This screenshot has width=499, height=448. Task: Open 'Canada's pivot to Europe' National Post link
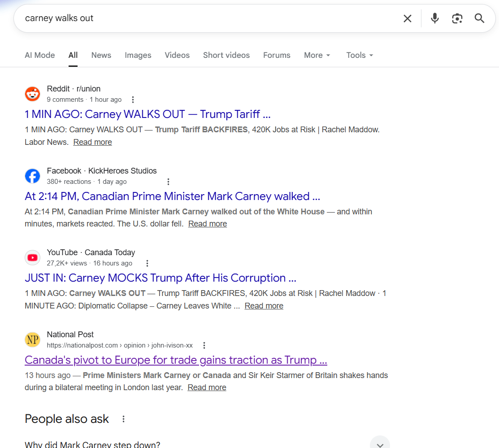pyautogui.click(x=176, y=360)
